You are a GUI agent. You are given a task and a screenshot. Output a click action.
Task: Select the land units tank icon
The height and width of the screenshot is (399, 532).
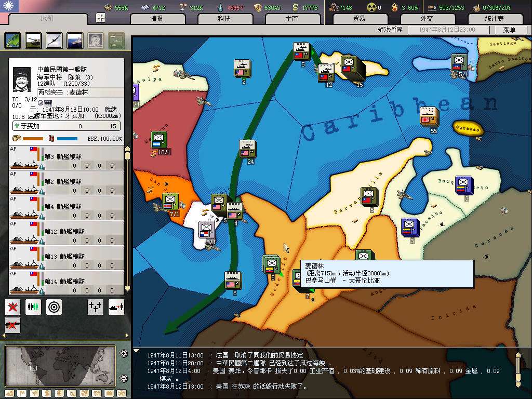pos(33,41)
